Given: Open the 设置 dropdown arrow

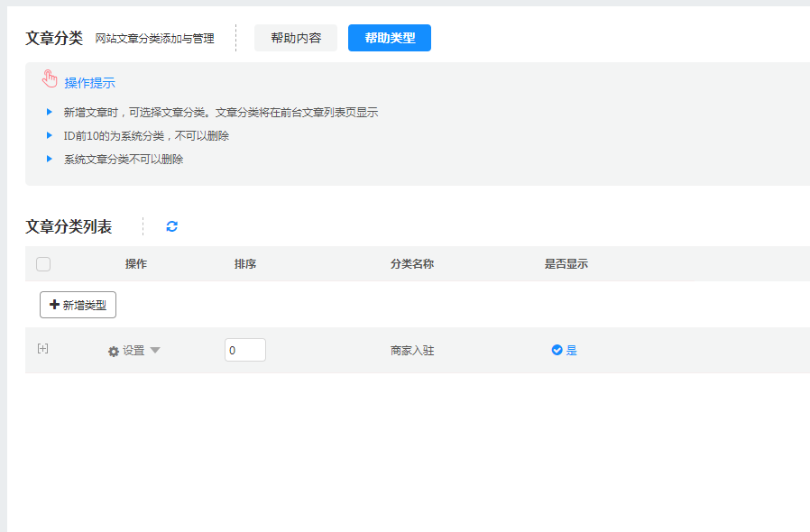Looking at the screenshot, I should pos(155,351).
